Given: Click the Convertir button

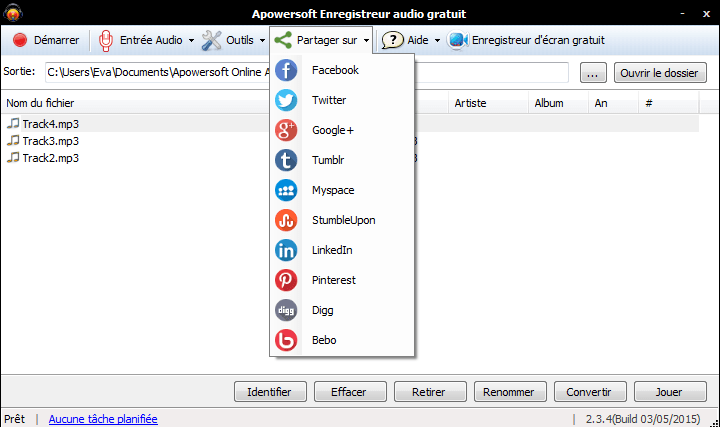Looking at the screenshot, I should pos(590,392).
